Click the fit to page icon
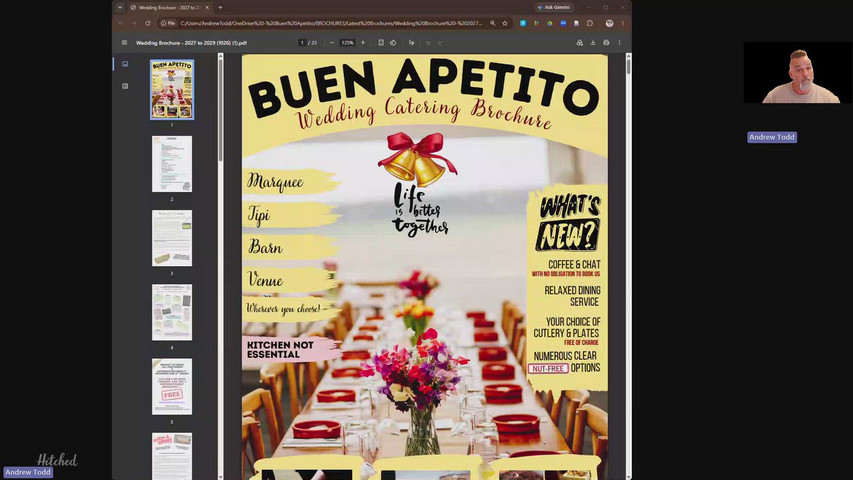The height and width of the screenshot is (480, 853). (x=381, y=42)
